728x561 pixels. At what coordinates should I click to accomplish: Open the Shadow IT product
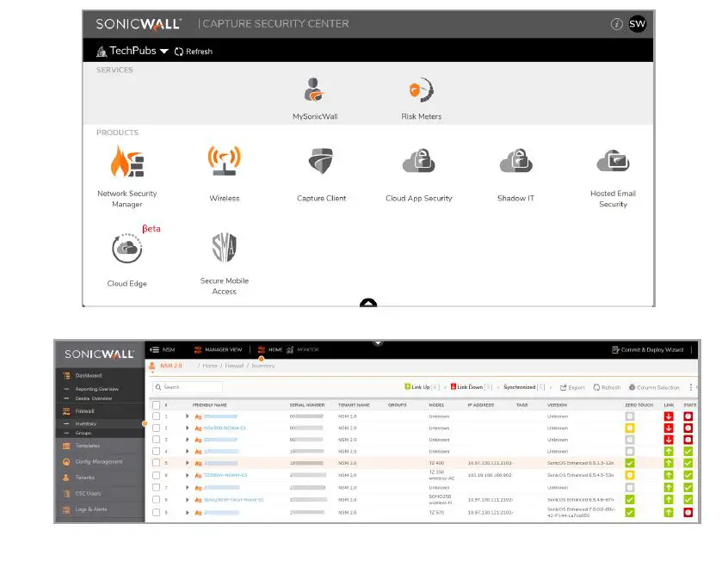pyautogui.click(x=515, y=161)
